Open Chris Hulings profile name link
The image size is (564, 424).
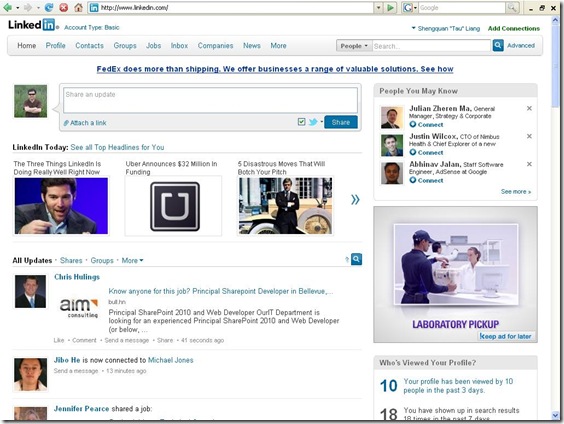coord(77,277)
